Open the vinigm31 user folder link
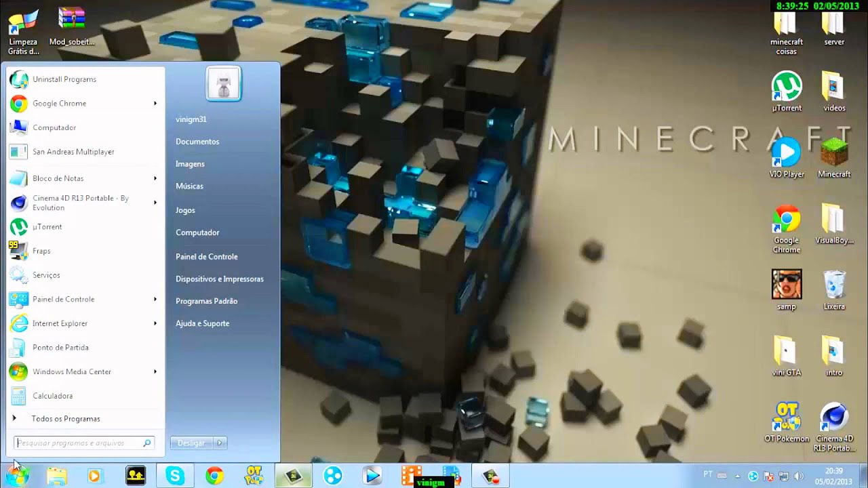This screenshot has height=488, width=868. pyautogui.click(x=191, y=119)
